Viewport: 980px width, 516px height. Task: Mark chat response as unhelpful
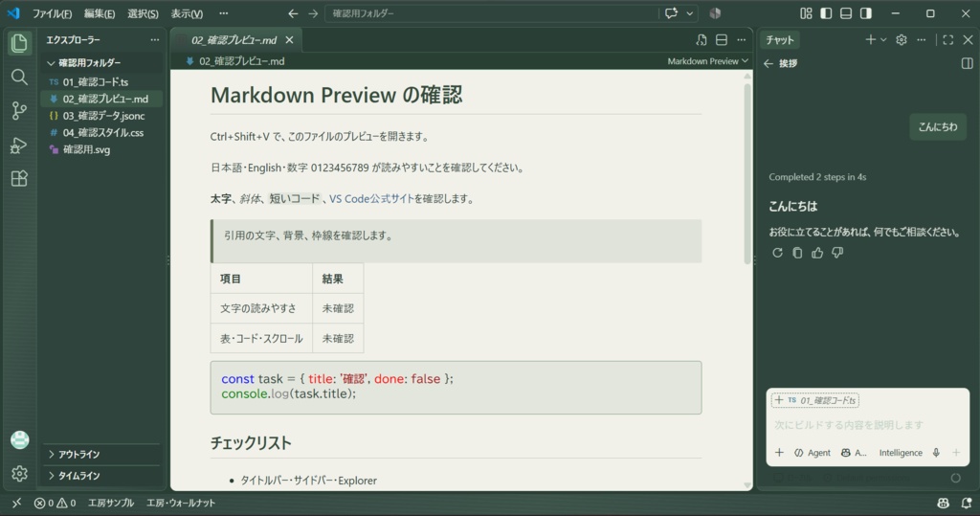pos(837,253)
